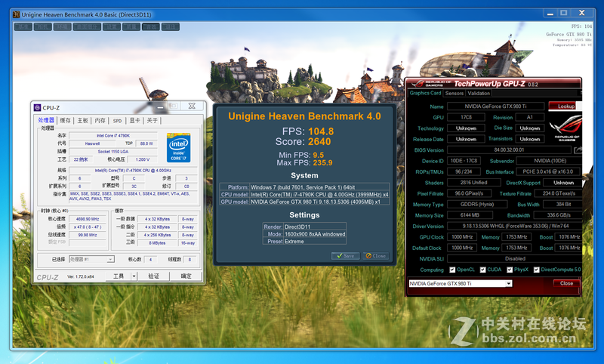Click the multiplier value x 47.0 (8 - 47)
The width and height of the screenshot is (604, 364).
coord(88,227)
